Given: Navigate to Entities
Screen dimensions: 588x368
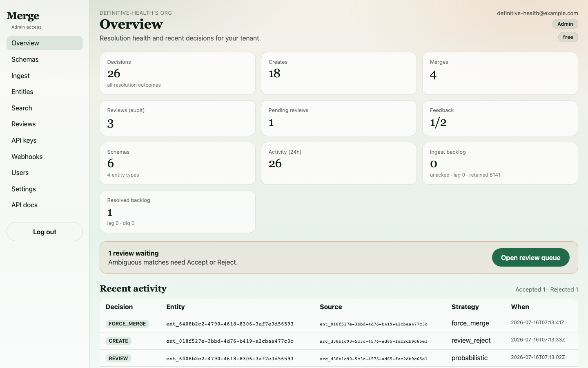Looking at the screenshot, I should click(x=45, y=92).
